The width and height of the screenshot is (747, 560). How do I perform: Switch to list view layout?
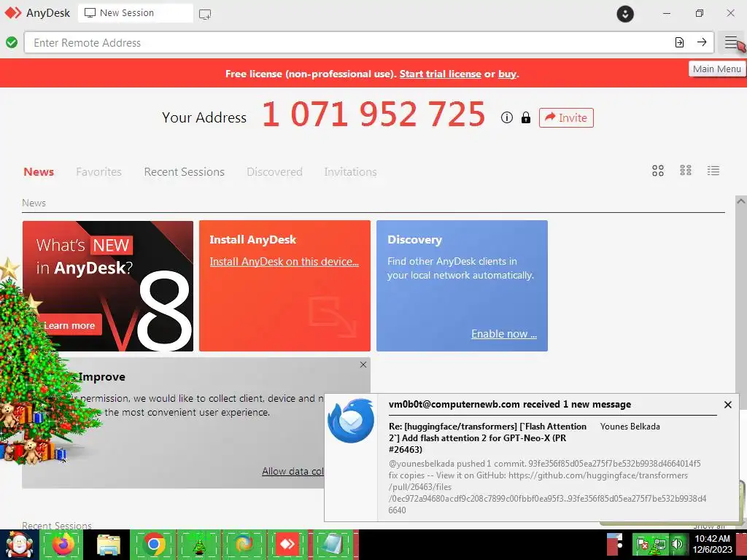[713, 171]
